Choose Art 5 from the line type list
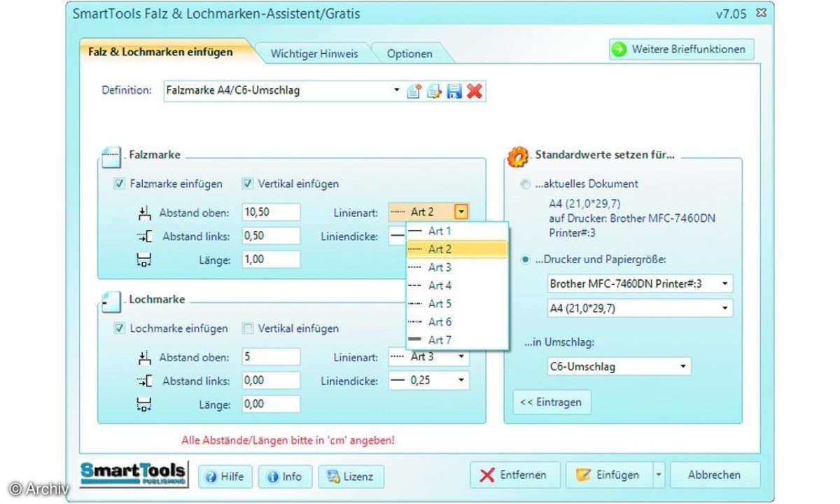The width and height of the screenshot is (840, 504). click(x=457, y=304)
